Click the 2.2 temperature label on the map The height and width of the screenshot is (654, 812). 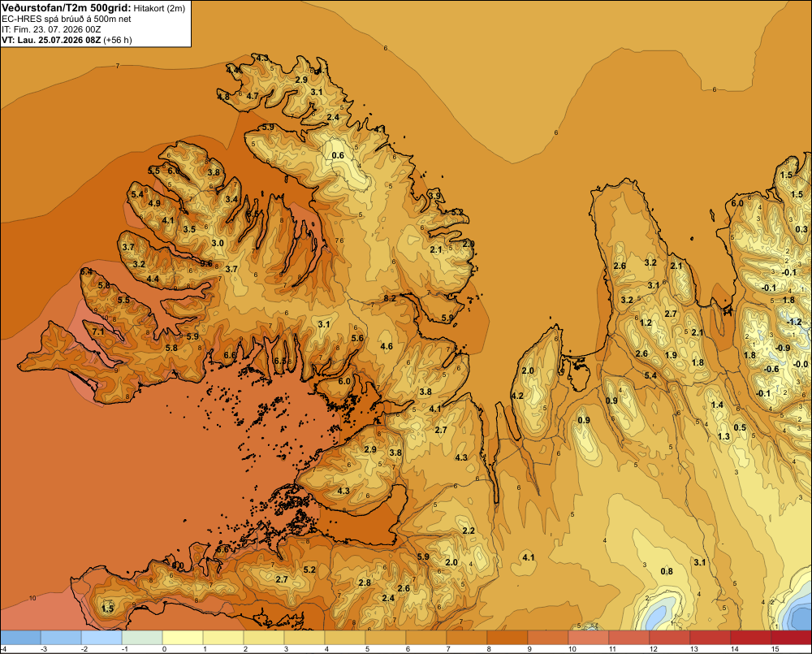pos(469,531)
